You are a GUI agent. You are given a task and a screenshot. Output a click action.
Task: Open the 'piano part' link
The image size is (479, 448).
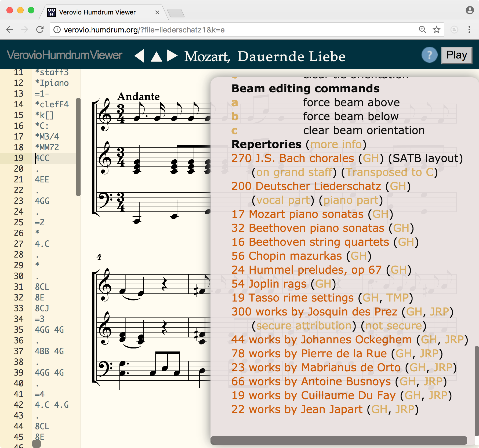351,200
